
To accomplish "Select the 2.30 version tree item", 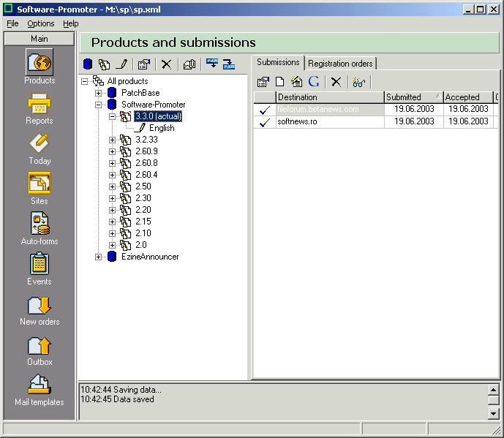I will 143,198.
